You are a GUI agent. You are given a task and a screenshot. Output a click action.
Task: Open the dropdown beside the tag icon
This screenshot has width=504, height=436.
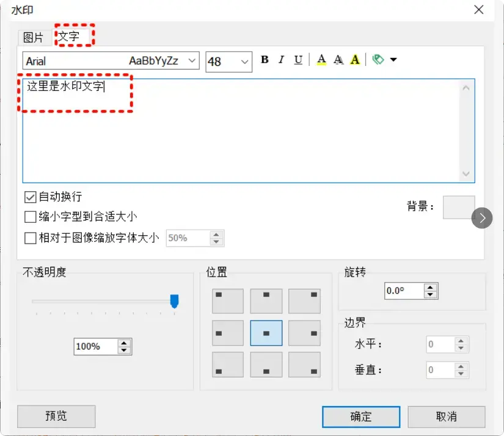(393, 59)
